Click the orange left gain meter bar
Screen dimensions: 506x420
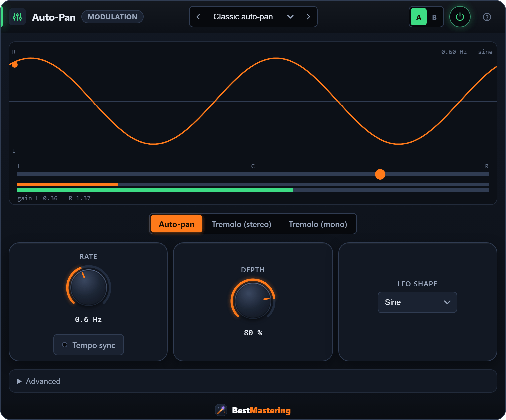67,185
